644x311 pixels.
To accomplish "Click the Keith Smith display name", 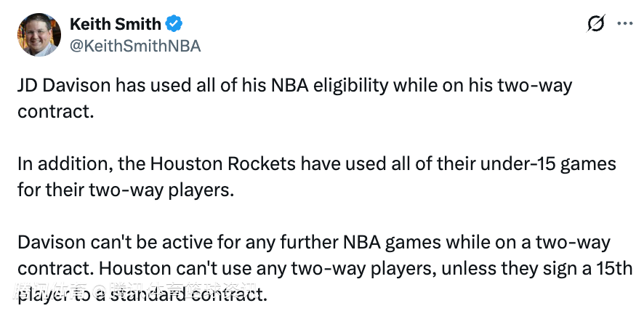I will pyautogui.click(x=115, y=24).
